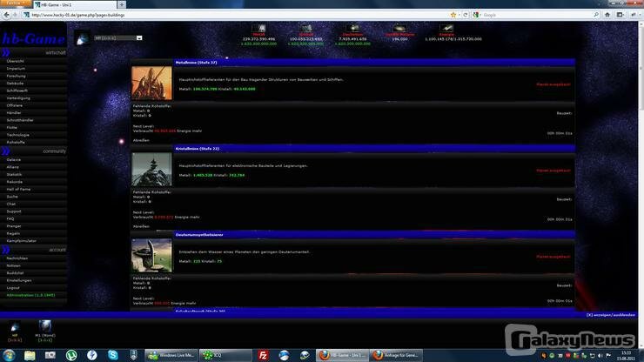Open Allianz in the sidebar

13,167
